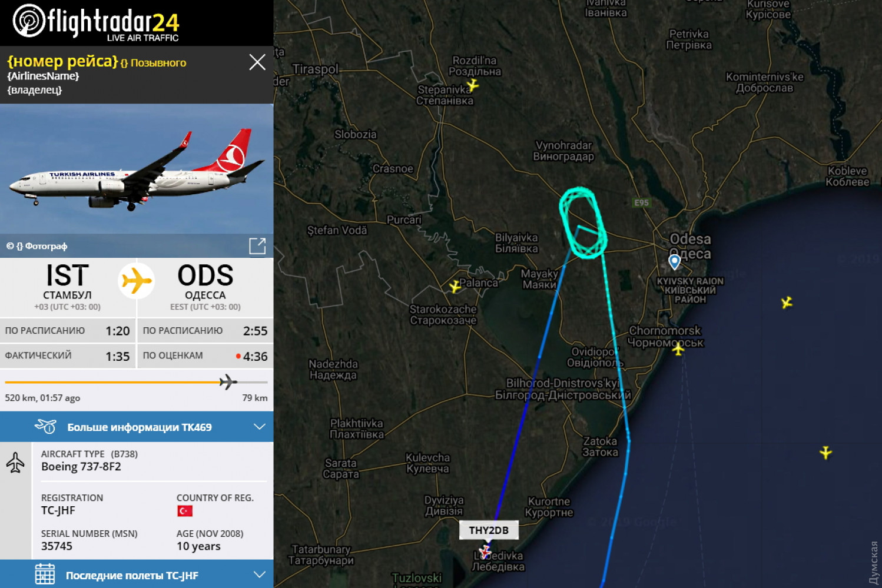The image size is (882, 588).
Task: Select the aircraft near Palanca
Action: 455,287
